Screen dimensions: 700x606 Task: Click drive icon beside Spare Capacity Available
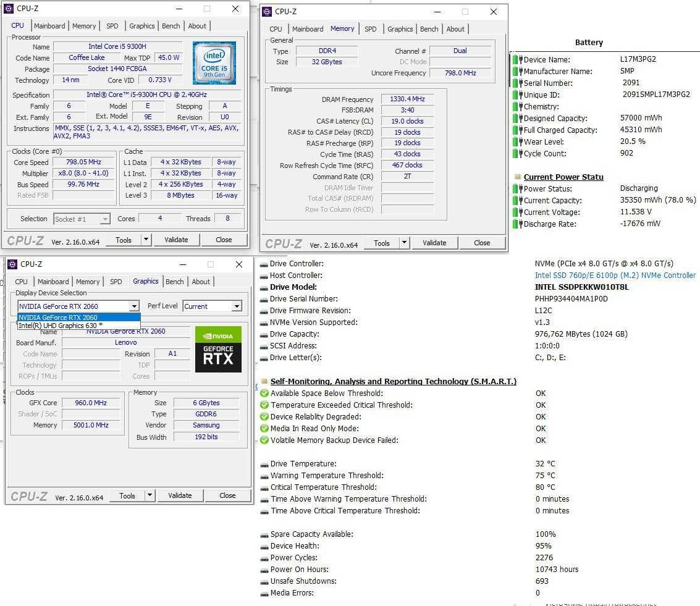(264, 535)
